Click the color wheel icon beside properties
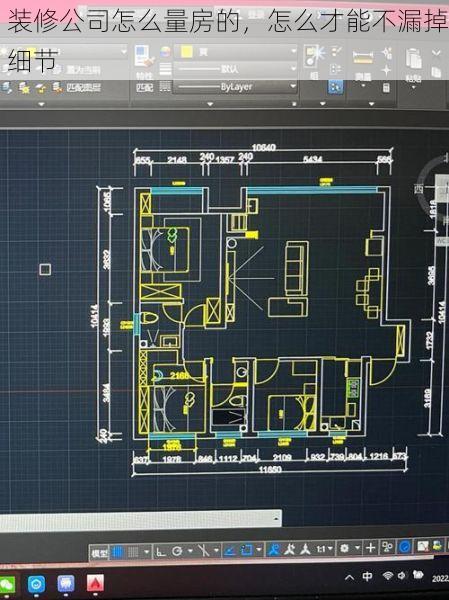This screenshot has height=600, width=449. [165, 52]
